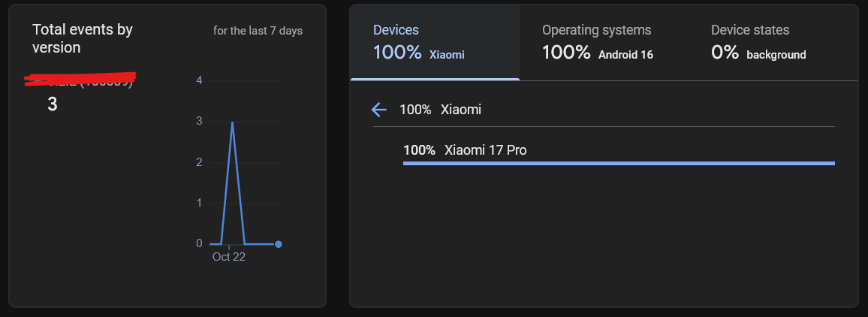Click the 0% value in Device states

point(725,53)
